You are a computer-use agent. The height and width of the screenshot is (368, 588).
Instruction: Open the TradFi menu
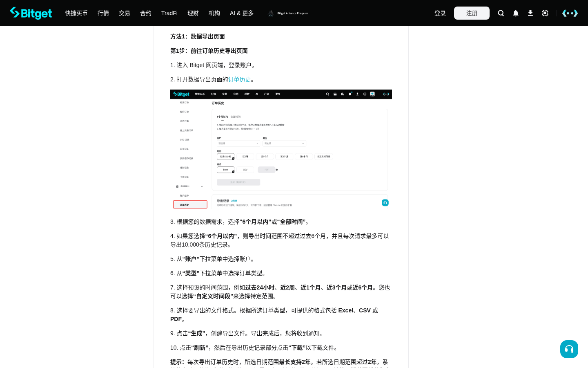coord(169,13)
